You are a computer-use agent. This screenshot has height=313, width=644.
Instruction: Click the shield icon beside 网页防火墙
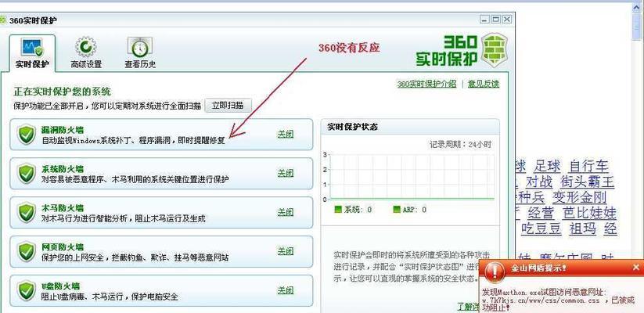click(x=27, y=251)
